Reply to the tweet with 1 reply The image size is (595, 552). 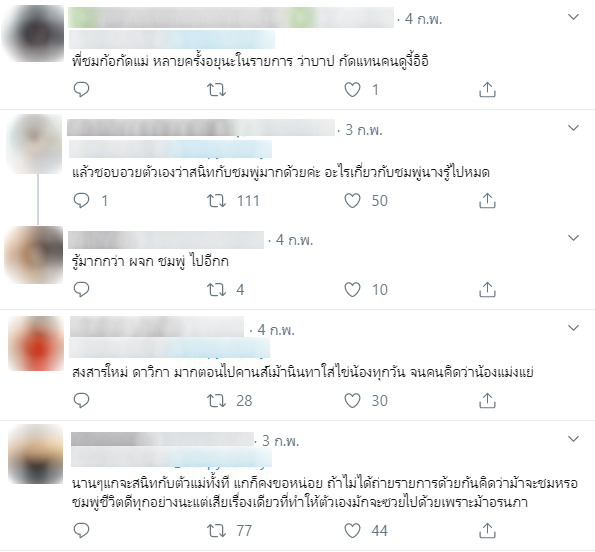(81, 201)
